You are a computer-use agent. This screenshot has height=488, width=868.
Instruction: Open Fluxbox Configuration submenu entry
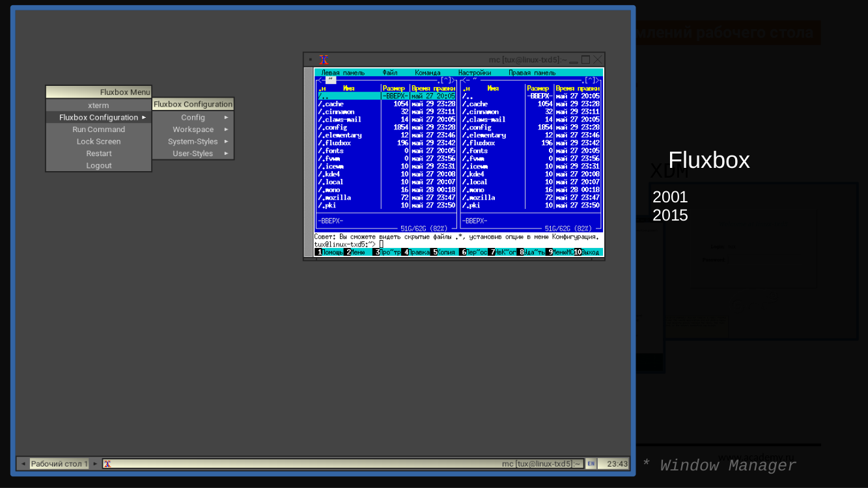tap(98, 117)
